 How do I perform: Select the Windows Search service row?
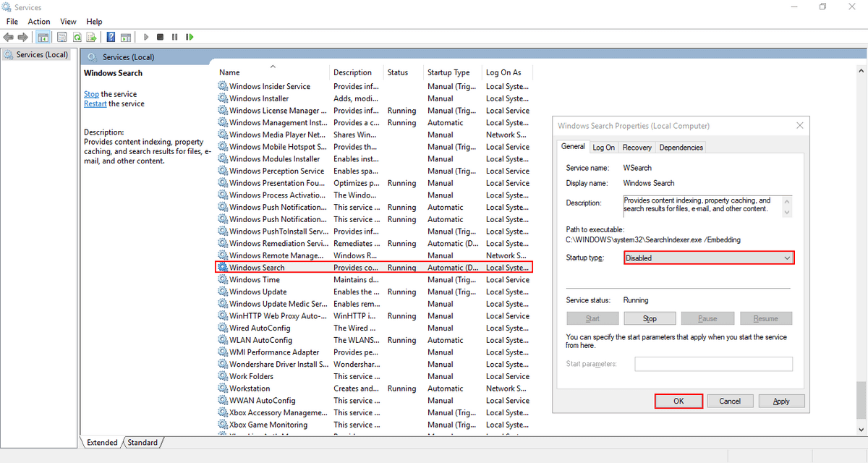(375, 268)
